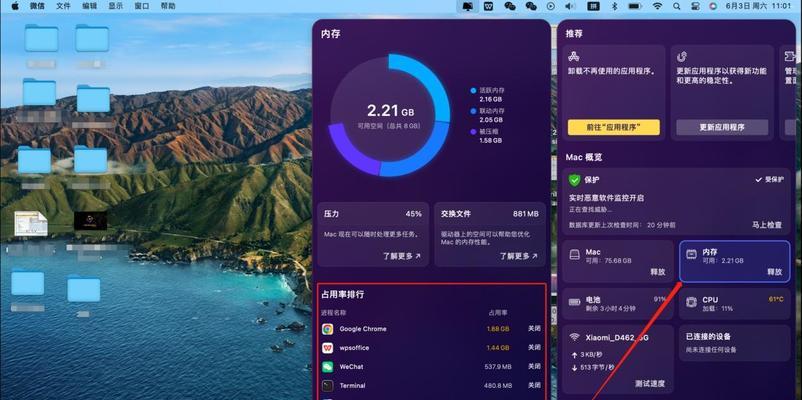The height and width of the screenshot is (400, 802).
Task: Click the Mac disk drive icon
Action: (574, 254)
